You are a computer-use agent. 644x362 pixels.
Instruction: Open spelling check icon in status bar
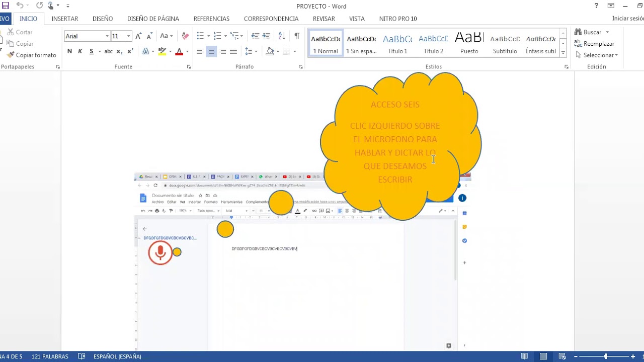pos(82,356)
